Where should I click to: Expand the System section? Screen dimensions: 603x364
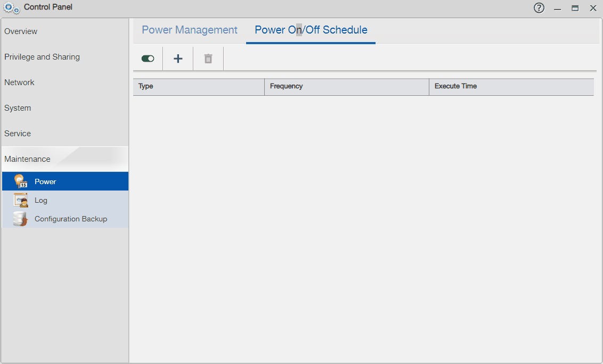tap(65, 108)
